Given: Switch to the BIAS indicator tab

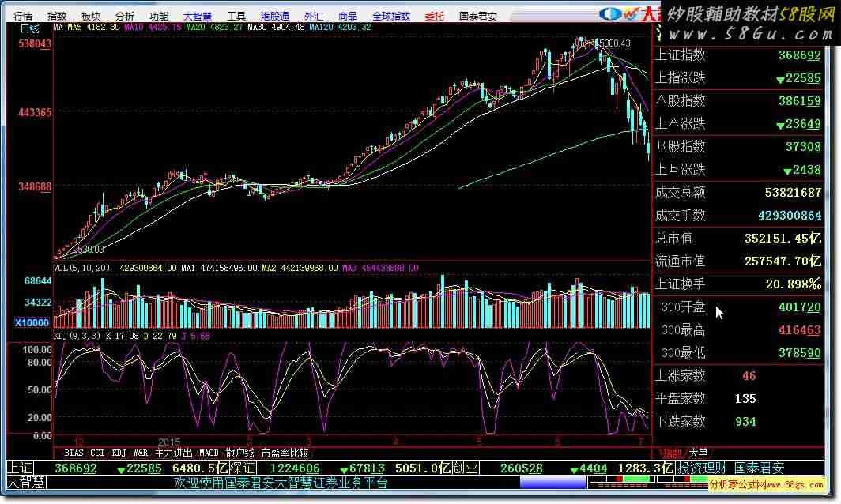Looking at the screenshot, I should tap(74, 453).
